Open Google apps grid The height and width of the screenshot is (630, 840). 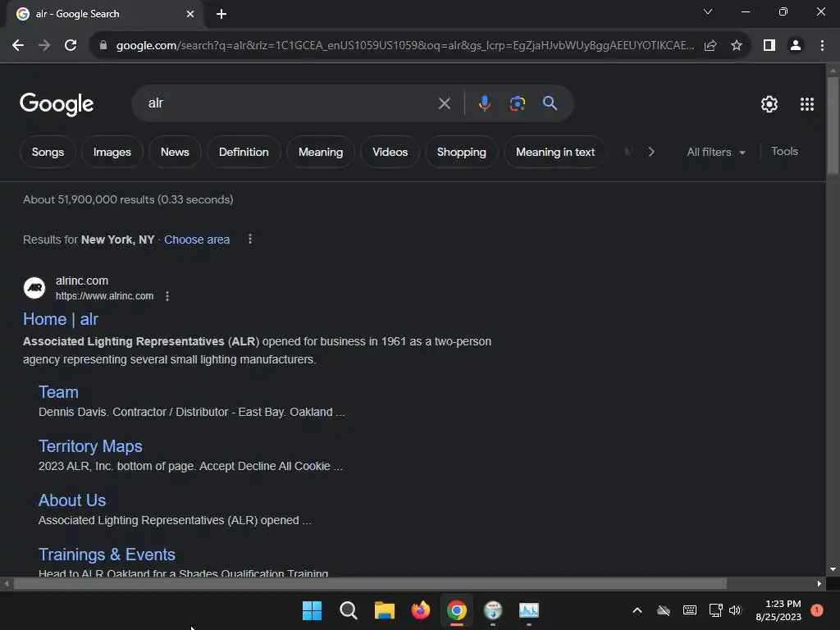(x=807, y=104)
